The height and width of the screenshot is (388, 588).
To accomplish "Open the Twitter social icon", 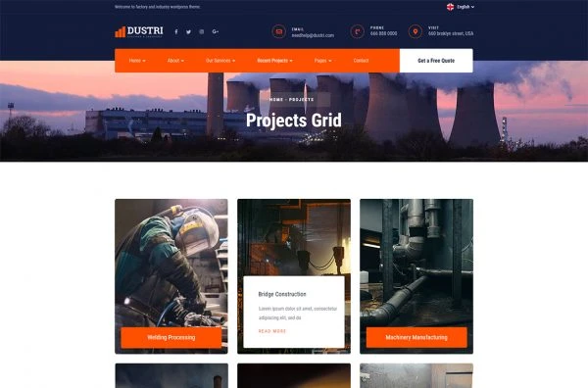I will click(x=188, y=32).
